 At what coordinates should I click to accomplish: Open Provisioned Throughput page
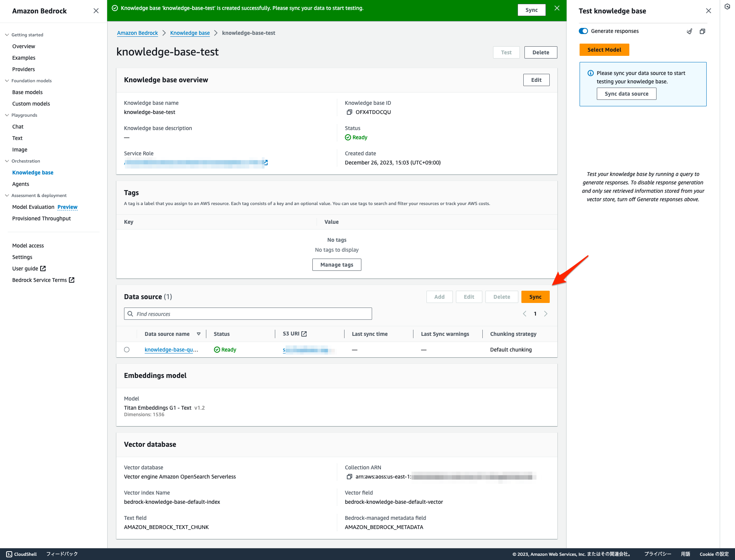click(x=42, y=218)
